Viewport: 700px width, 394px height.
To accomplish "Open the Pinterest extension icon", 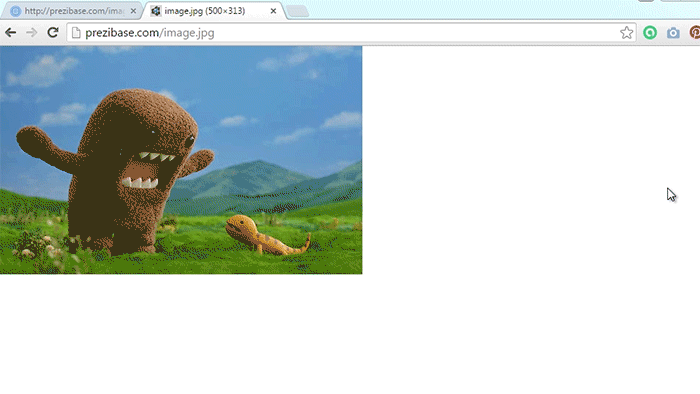I will tap(695, 33).
